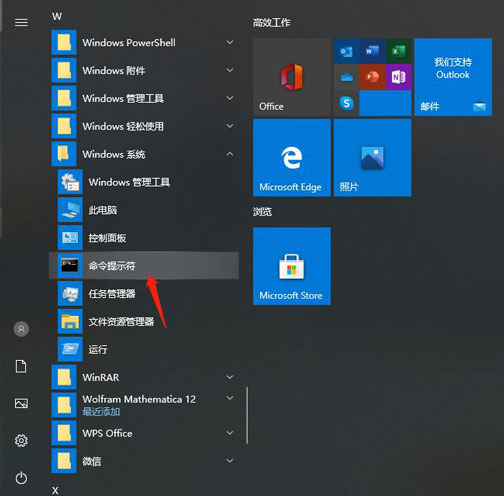Collapse the Windows 系统 folder chevron
The width and height of the screenshot is (504, 496).
(x=230, y=154)
